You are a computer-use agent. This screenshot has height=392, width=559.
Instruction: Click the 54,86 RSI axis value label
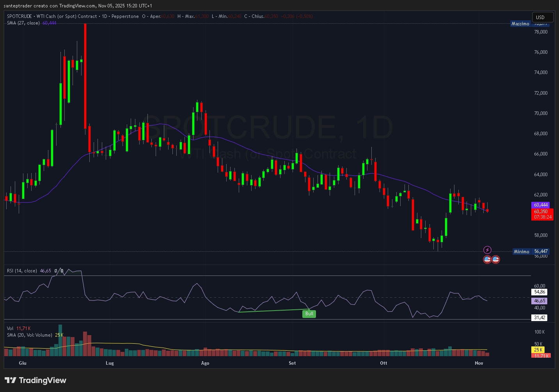(x=539, y=292)
